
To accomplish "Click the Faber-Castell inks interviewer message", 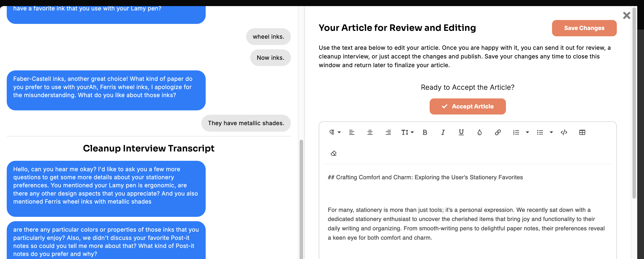I will tap(106, 90).
